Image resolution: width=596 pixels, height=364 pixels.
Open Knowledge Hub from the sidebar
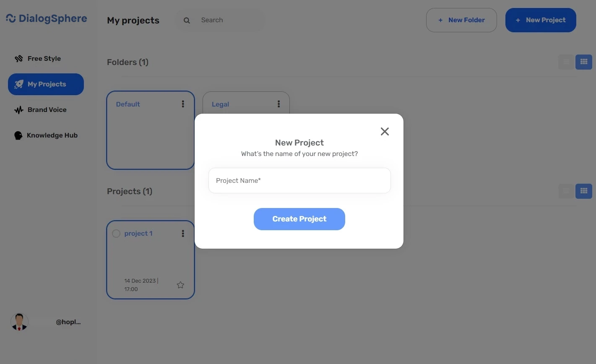(x=52, y=135)
